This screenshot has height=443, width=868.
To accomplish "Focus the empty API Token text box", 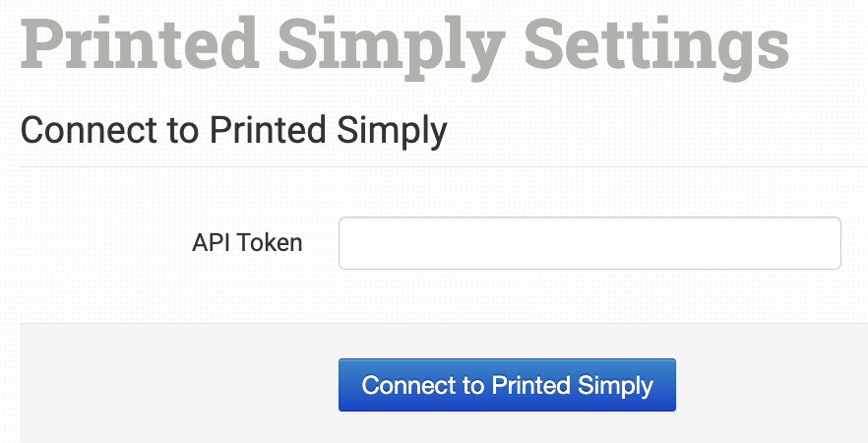I will tap(589, 243).
